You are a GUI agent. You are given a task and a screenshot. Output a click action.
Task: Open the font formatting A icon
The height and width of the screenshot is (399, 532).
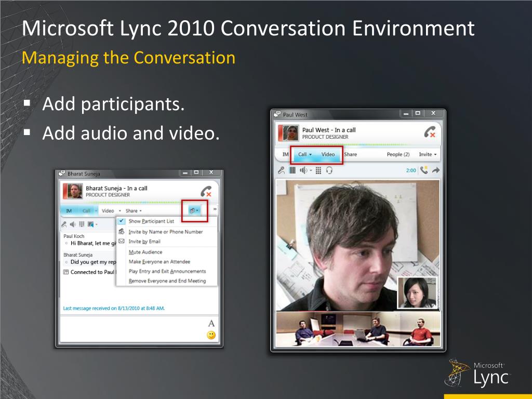[211, 323]
